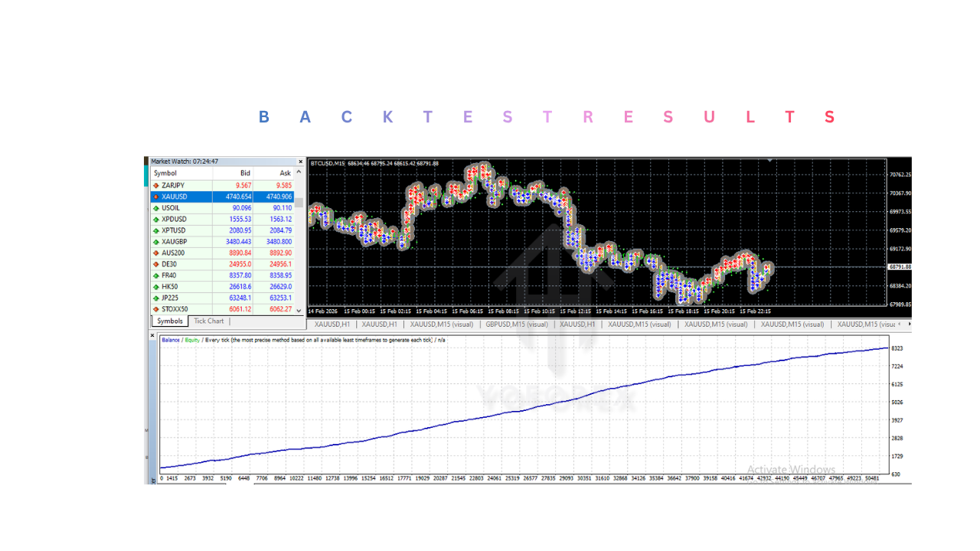Click the Market Watch title bar time
This screenshot has height=551, width=980.
205,161
